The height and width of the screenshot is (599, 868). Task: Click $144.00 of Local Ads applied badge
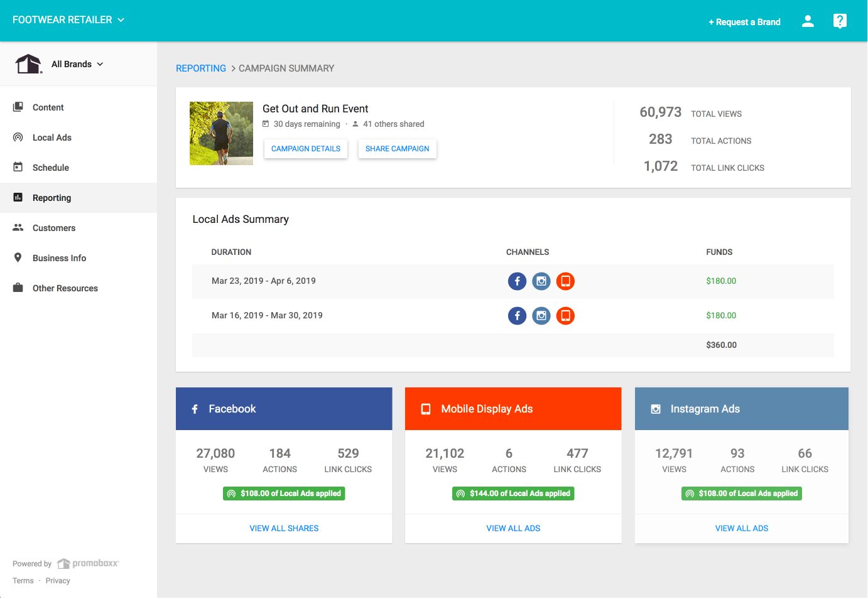[513, 494]
